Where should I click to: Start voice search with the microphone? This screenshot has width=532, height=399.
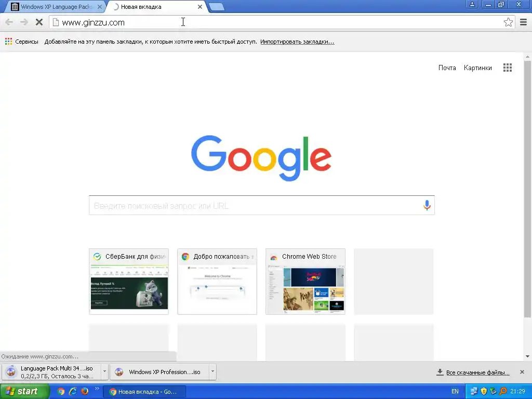427,205
